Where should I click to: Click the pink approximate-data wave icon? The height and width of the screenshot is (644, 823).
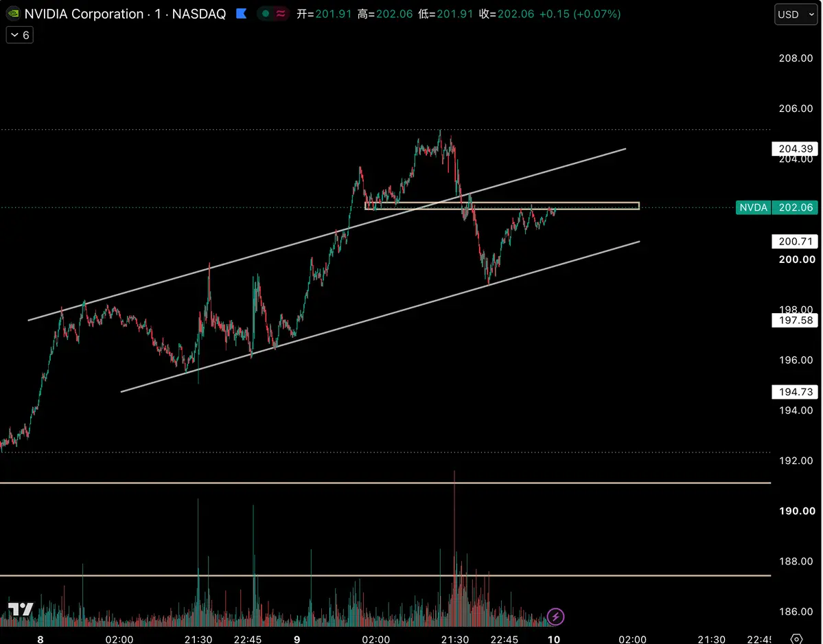[x=281, y=14]
